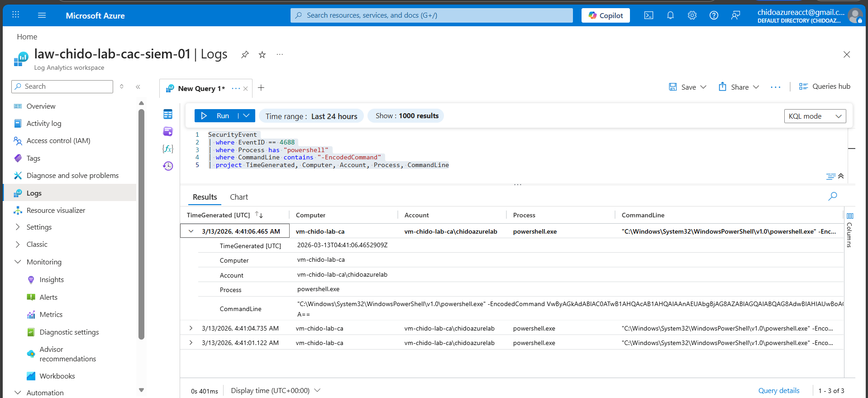Screen dimensions: 868x398
Task: Switch to the Chart tab
Action: coord(239,197)
